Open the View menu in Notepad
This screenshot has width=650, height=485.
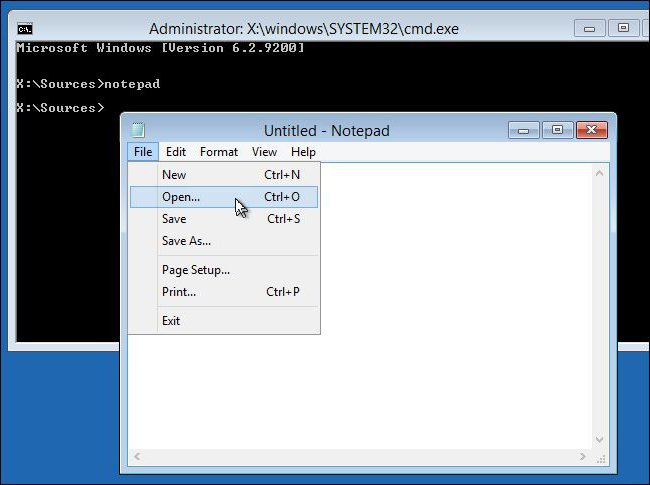[x=264, y=152]
